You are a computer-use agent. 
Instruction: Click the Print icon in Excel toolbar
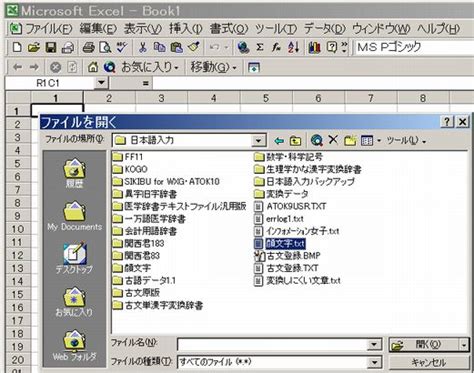(88, 48)
